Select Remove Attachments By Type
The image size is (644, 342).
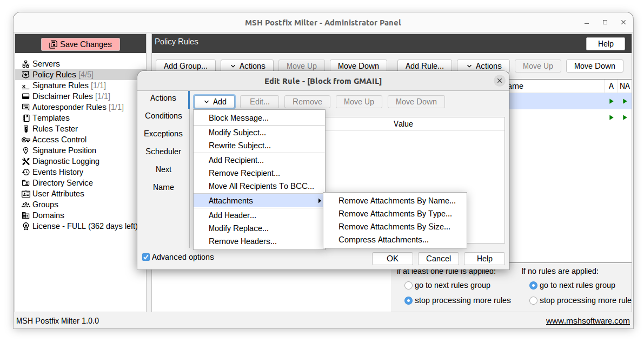(395, 214)
